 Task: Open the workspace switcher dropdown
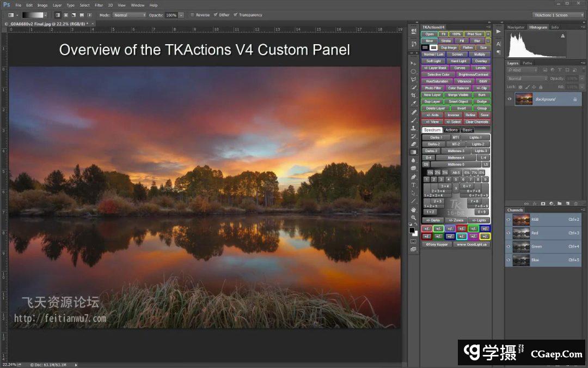[x=558, y=15]
